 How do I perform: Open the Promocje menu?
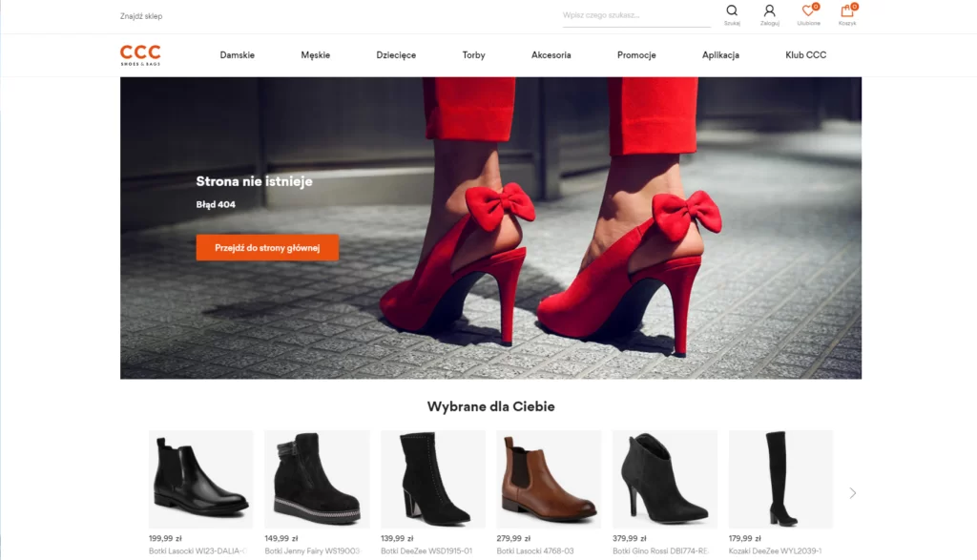tap(636, 54)
